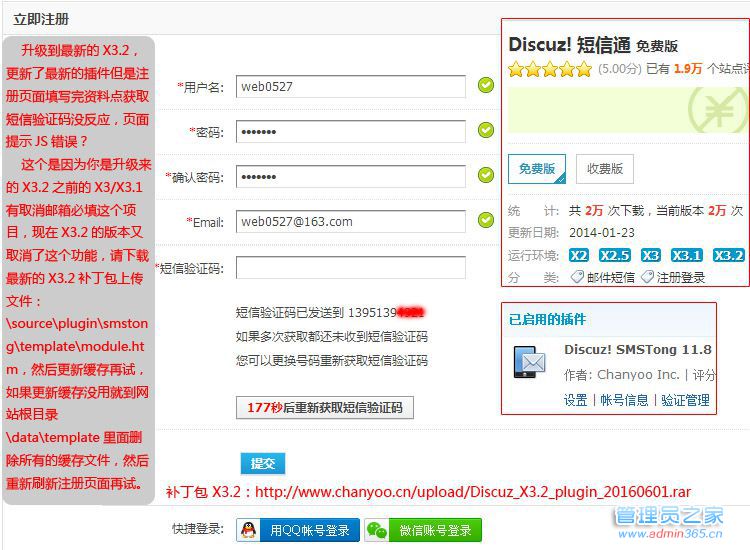The width and height of the screenshot is (750, 550).
Task: Submit the form with the 提交 button
Action: 263,463
